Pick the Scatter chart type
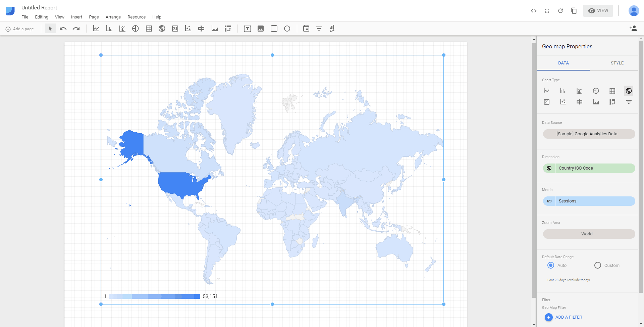This screenshot has width=644, height=327. [563, 102]
